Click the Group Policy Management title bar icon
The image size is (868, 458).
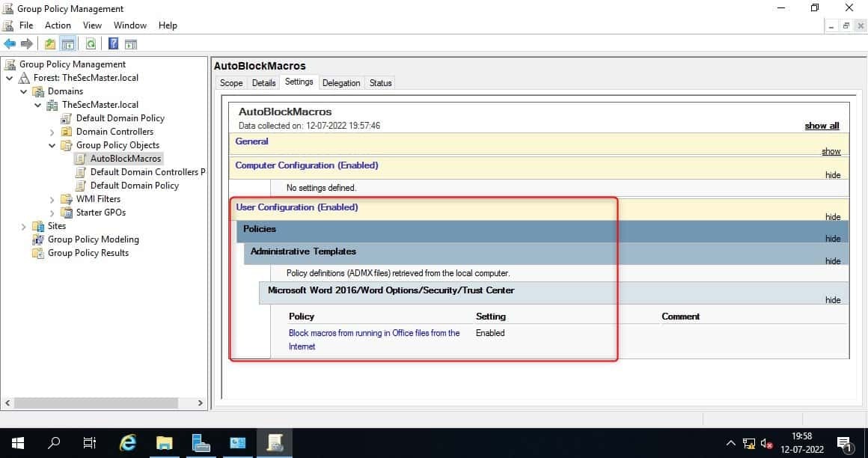click(8, 8)
